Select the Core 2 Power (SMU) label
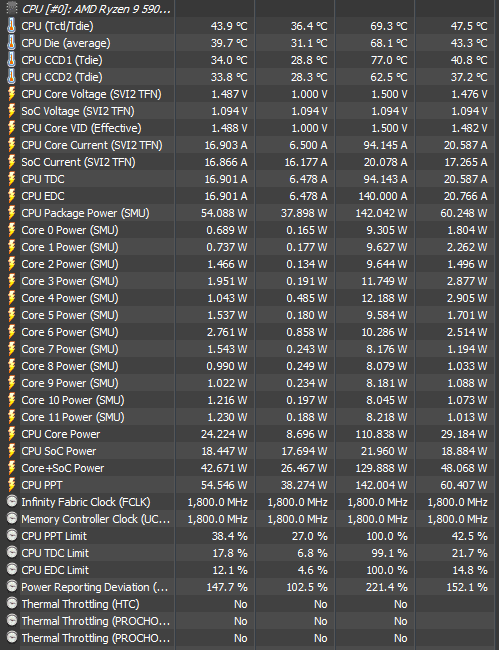499x650 pixels. click(70, 264)
